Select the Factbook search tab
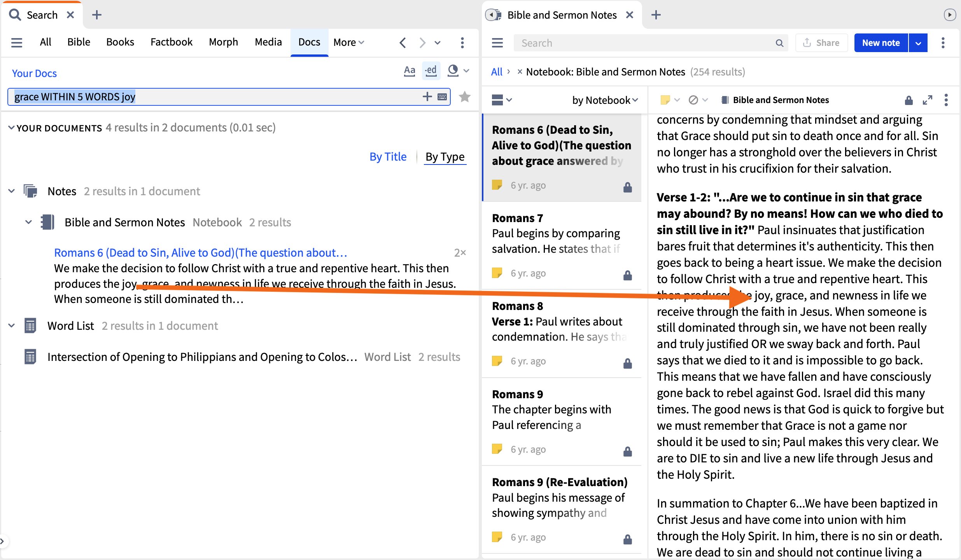This screenshot has width=961, height=560. click(x=172, y=42)
